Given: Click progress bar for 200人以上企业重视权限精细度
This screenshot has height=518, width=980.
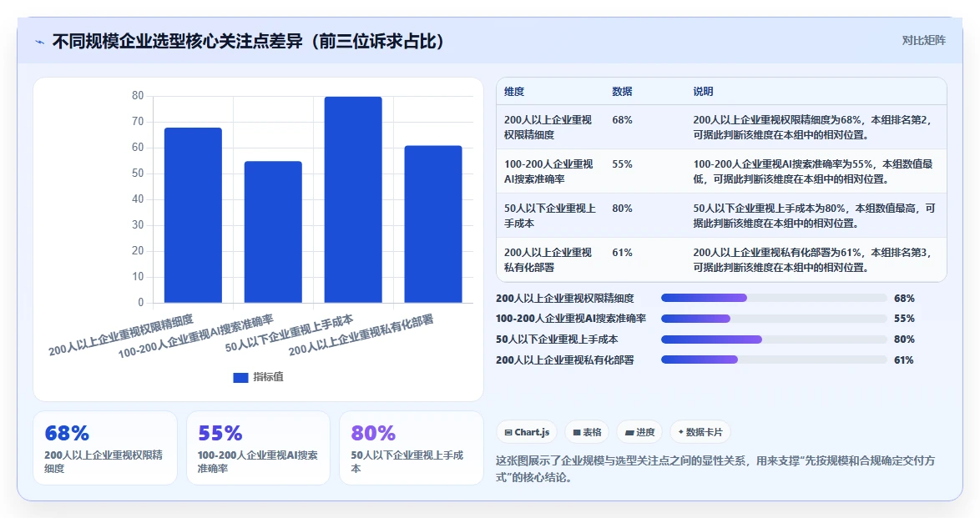Looking at the screenshot, I should tap(774, 298).
